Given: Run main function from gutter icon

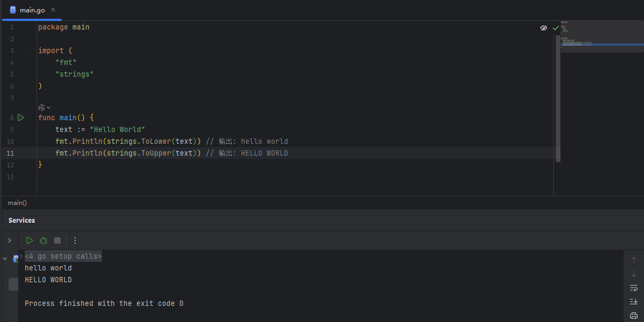Looking at the screenshot, I should [x=21, y=118].
